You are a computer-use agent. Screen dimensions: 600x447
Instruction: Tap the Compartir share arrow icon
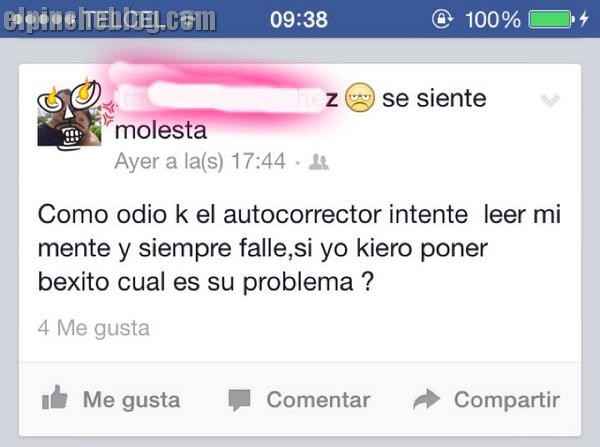pyautogui.click(x=427, y=399)
